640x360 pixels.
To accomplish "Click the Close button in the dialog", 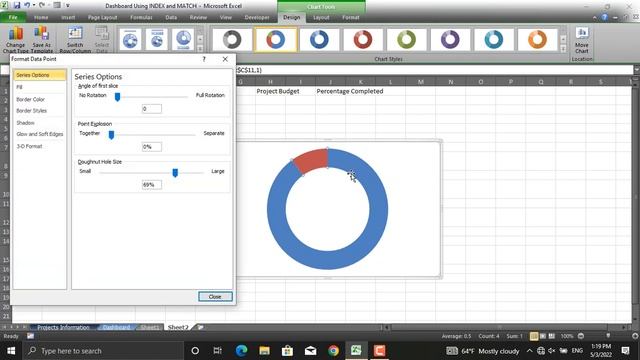I will tap(215, 297).
